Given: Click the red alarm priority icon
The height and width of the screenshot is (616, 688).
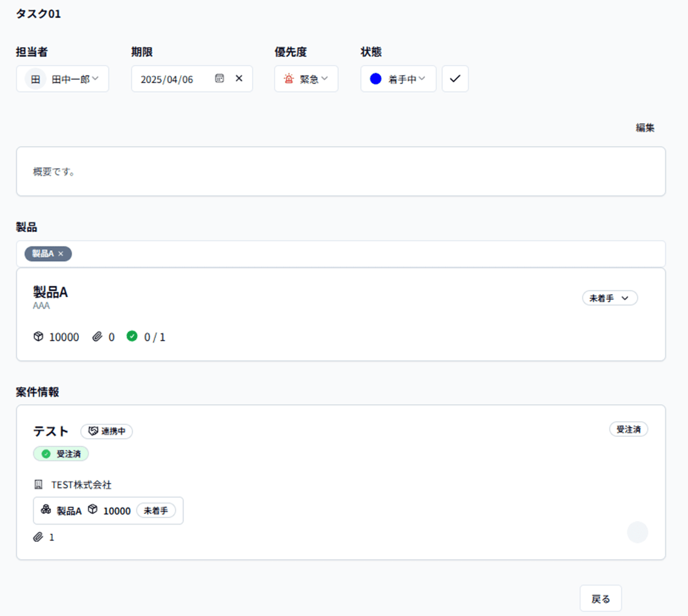Looking at the screenshot, I should pos(289,79).
